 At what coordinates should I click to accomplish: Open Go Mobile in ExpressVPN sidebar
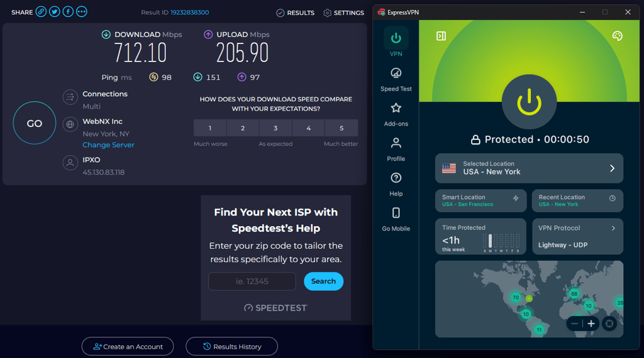tap(396, 219)
